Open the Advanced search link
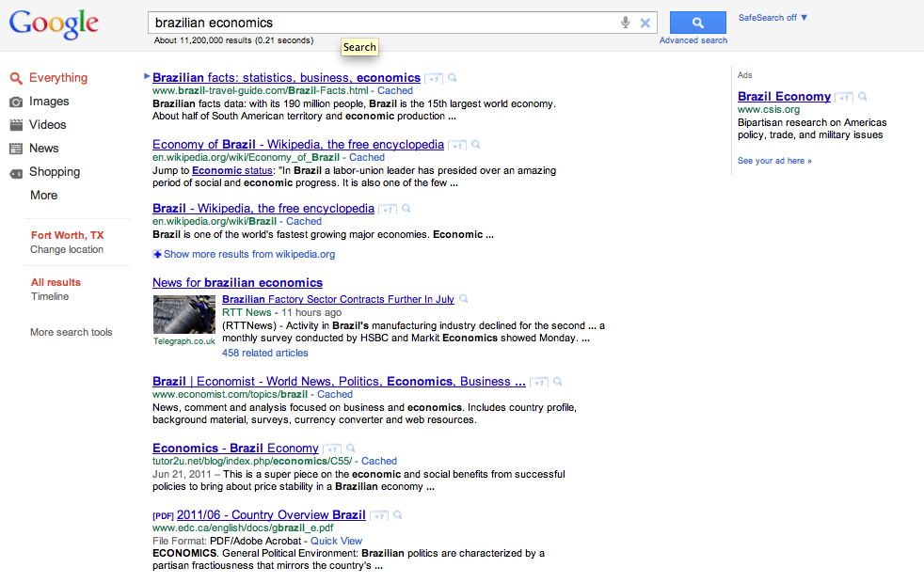Screen dimensions: 924x583 click(x=693, y=40)
